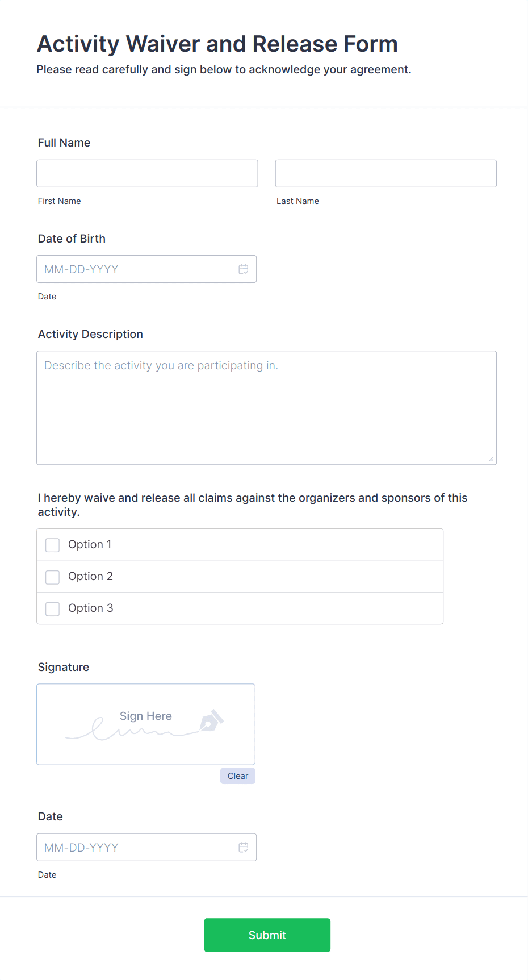
Task: Click the Sign Here text in the signature pad
Action: [146, 716]
